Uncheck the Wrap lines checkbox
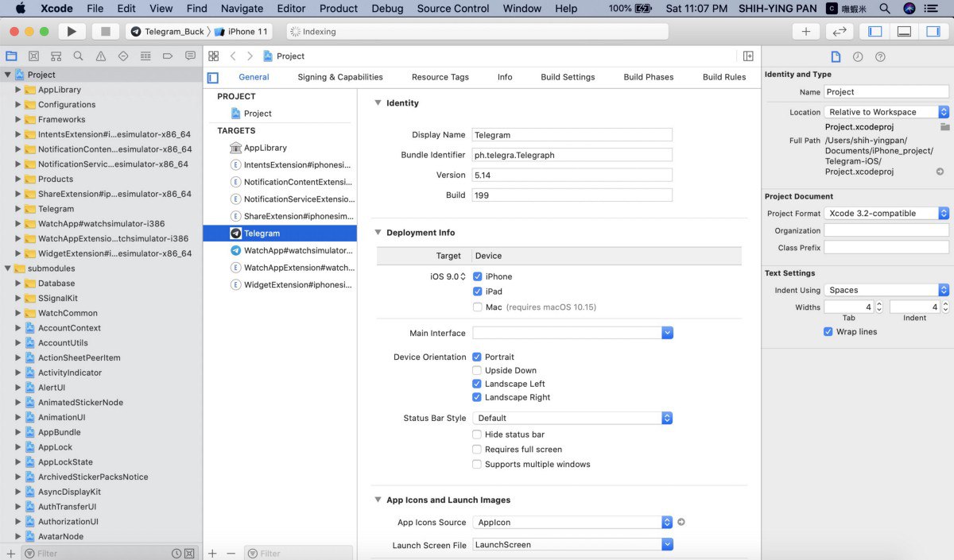This screenshot has height=560, width=954. click(x=828, y=332)
